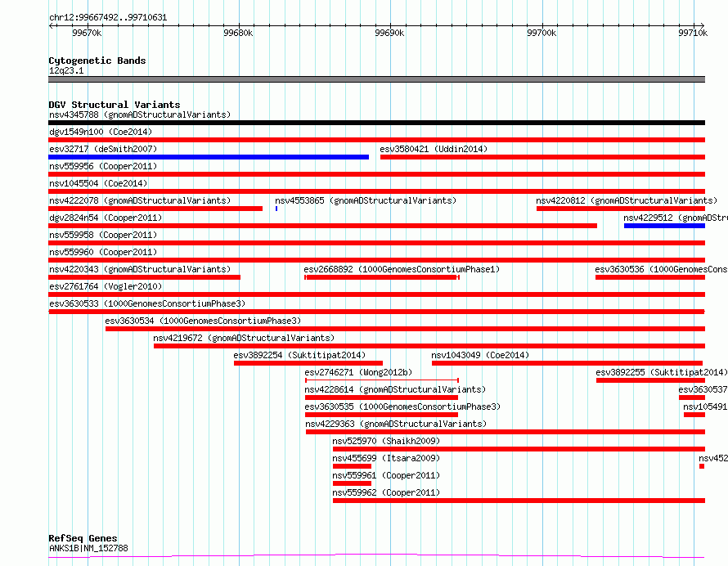Open esv3892254 (Suktitipat2014) variant
Image resolution: width=728 pixels, height=566 pixels.
pos(299,355)
